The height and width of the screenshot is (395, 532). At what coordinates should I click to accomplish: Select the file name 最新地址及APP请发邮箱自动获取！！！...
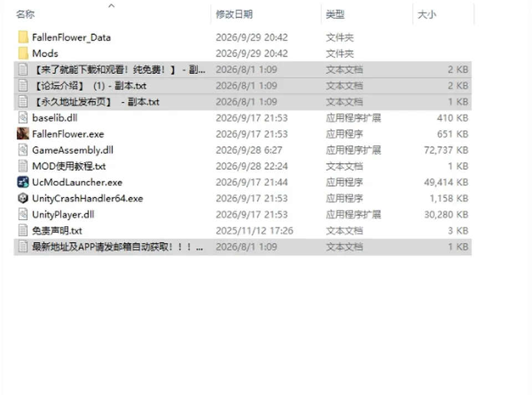coord(117,247)
